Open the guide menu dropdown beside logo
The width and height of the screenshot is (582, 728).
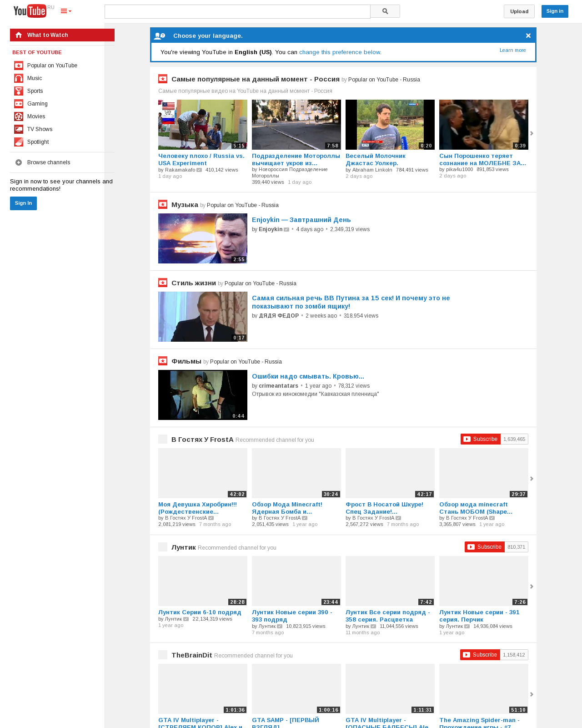(x=66, y=11)
